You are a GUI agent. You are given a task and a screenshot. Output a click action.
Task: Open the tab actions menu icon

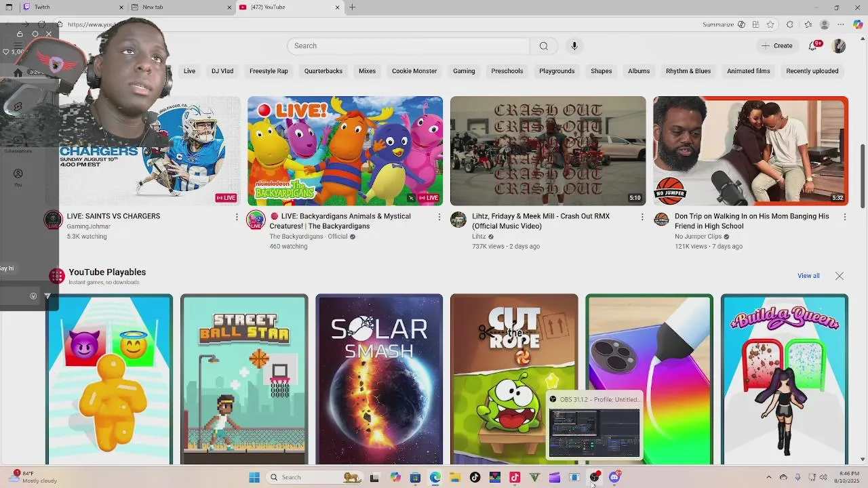coord(9,7)
